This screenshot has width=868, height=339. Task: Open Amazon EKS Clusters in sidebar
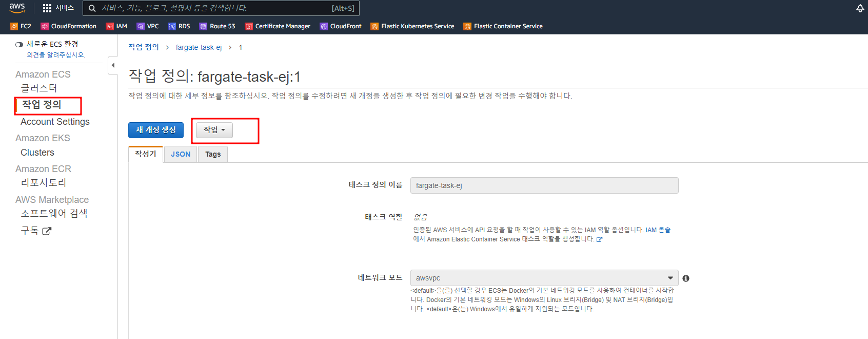click(x=37, y=153)
